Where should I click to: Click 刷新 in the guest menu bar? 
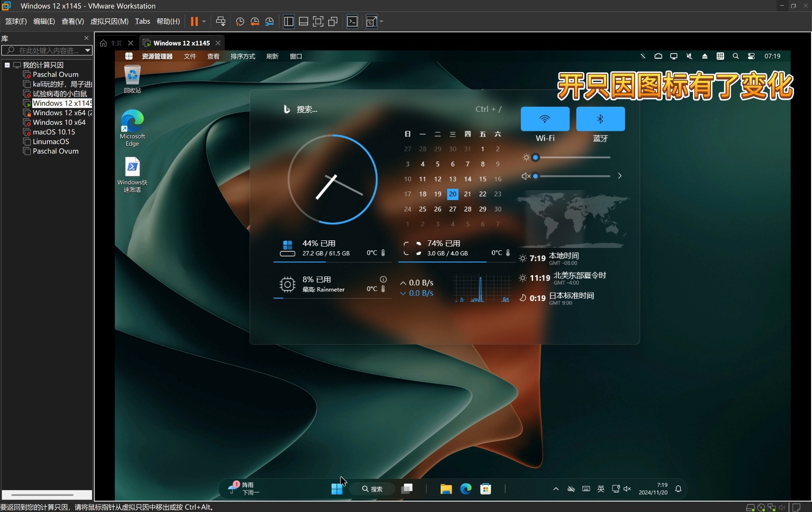coord(272,56)
